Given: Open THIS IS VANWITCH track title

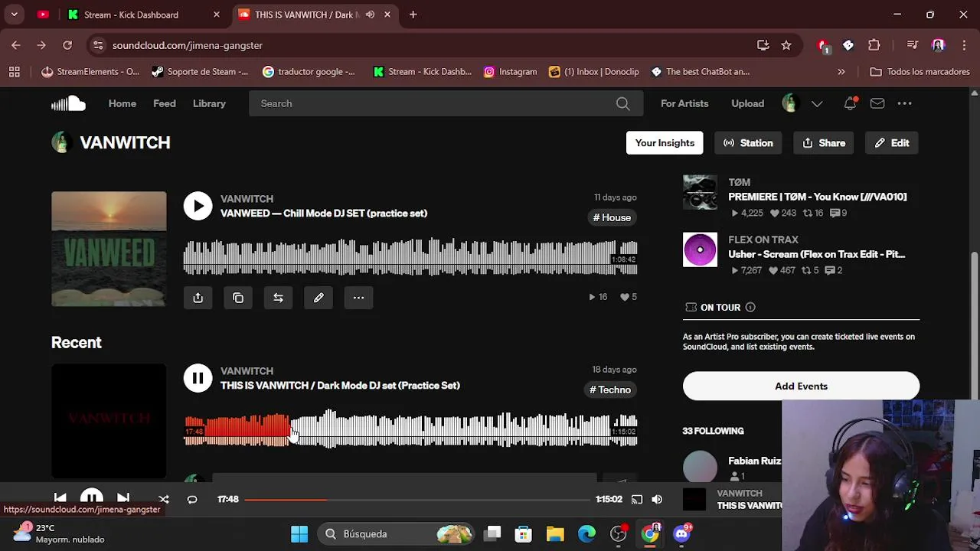Looking at the screenshot, I should (x=340, y=386).
